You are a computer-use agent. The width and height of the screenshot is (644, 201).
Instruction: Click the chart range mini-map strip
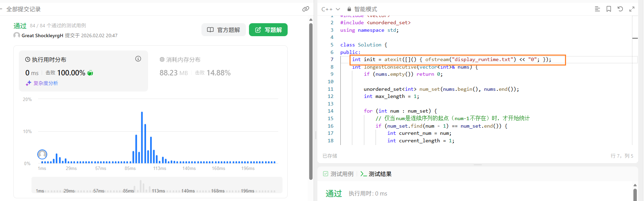click(157, 185)
